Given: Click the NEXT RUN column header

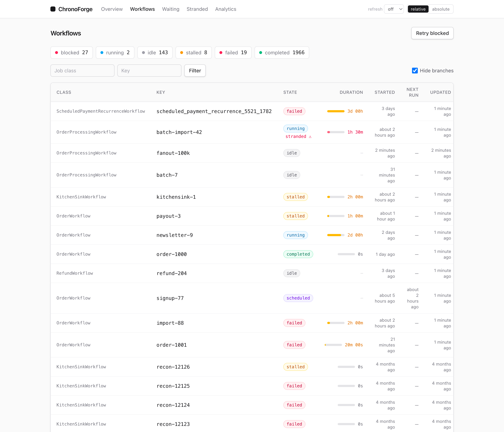Looking at the screenshot, I should click(x=413, y=92).
